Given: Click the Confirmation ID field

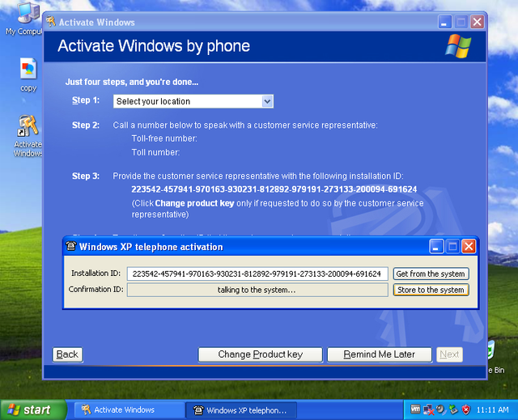Looking at the screenshot, I should point(257,290).
